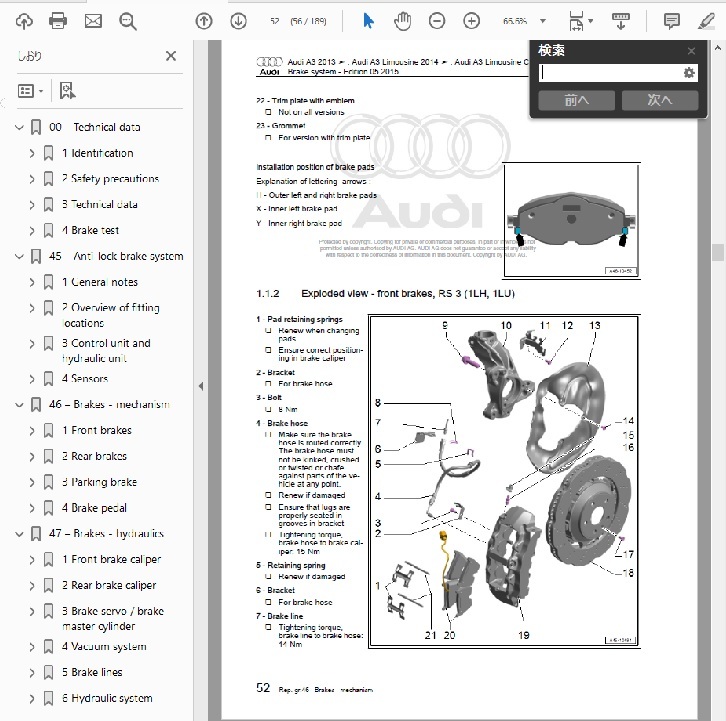Click the 次へ next result button
The image size is (726, 721).
point(660,100)
